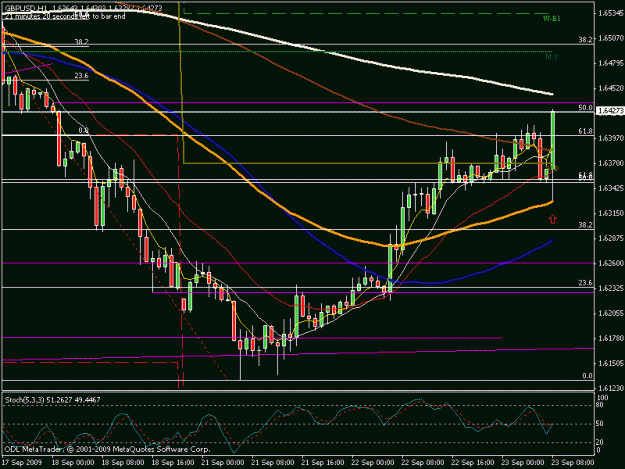
Task: Click the stochastic level 50 label
Action: pos(601,424)
